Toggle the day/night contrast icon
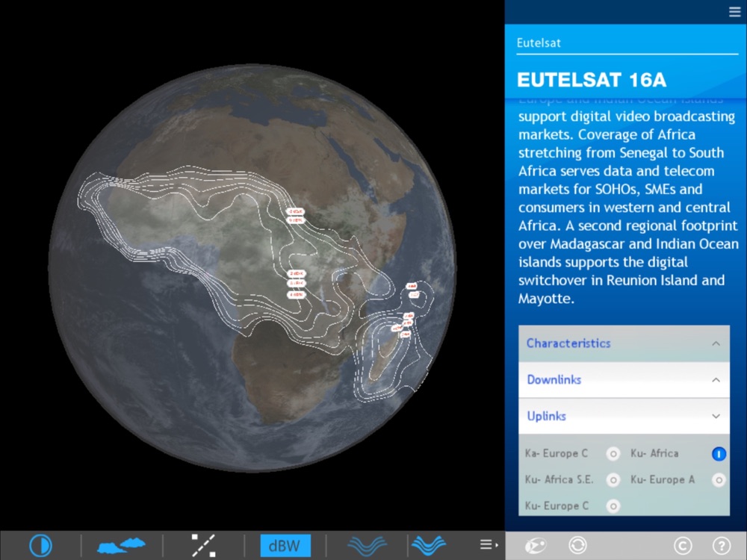747x560 pixels. point(40,545)
